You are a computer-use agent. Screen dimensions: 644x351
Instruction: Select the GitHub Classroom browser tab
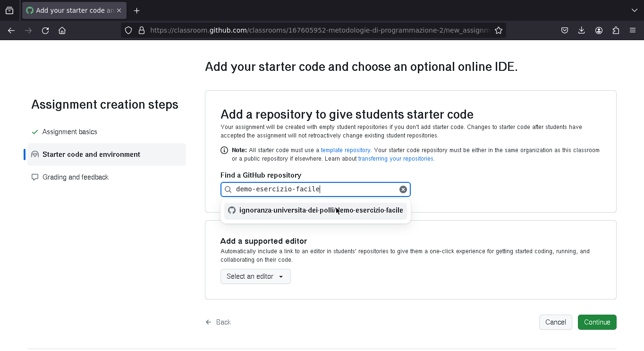click(x=74, y=10)
